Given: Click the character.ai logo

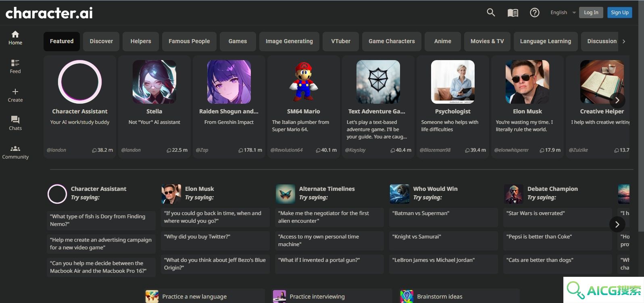Looking at the screenshot, I should 49,13.
